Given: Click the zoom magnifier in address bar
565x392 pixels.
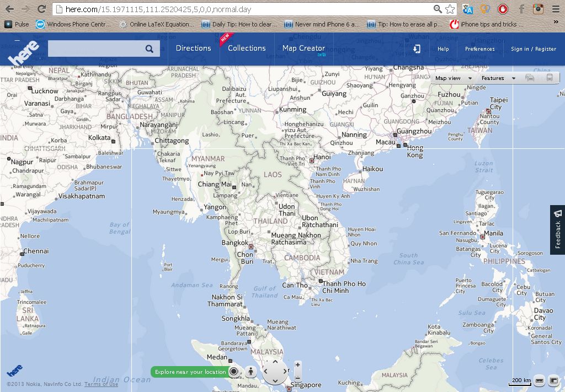Looking at the screenshot, I should pos(438,9).
